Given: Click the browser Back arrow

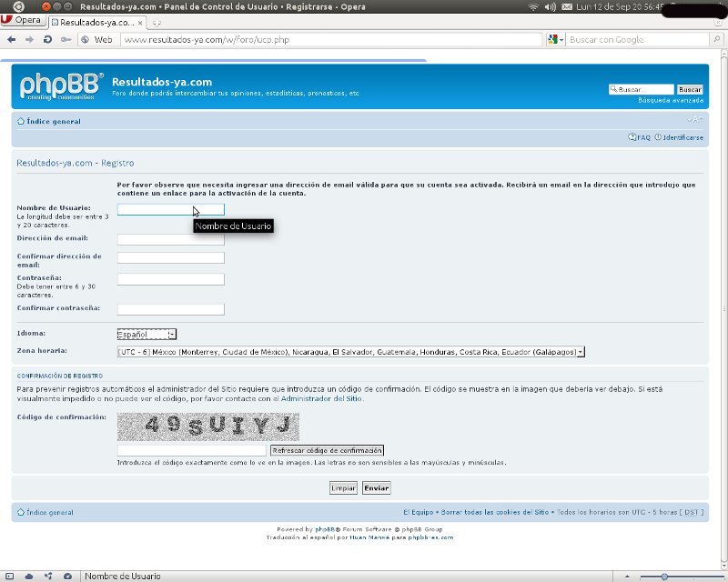Looking at the screenshot, I should 12,39.
